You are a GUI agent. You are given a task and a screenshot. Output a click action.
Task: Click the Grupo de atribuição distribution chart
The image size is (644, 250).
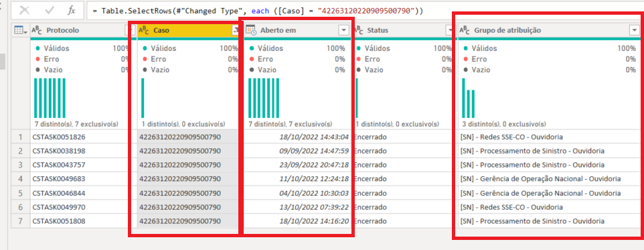tap(468, 98)
